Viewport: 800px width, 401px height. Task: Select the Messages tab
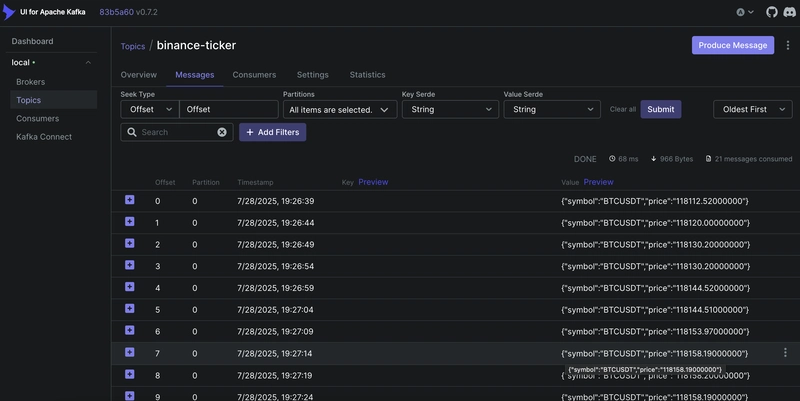[194, 75]
